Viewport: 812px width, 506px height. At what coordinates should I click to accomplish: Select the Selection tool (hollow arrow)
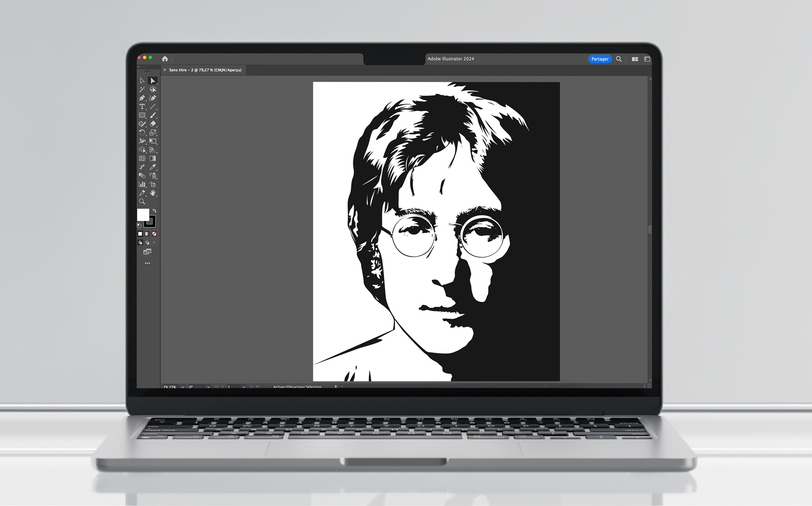tap(142, 81)
